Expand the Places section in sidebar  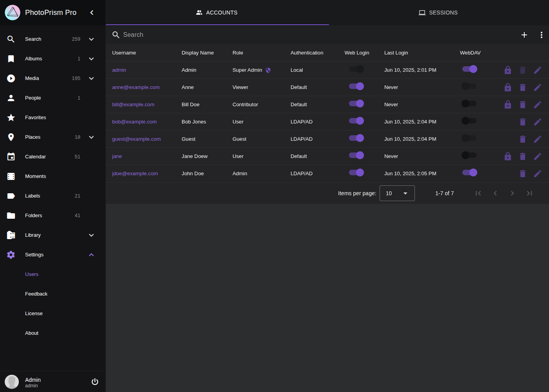point(91,137)
